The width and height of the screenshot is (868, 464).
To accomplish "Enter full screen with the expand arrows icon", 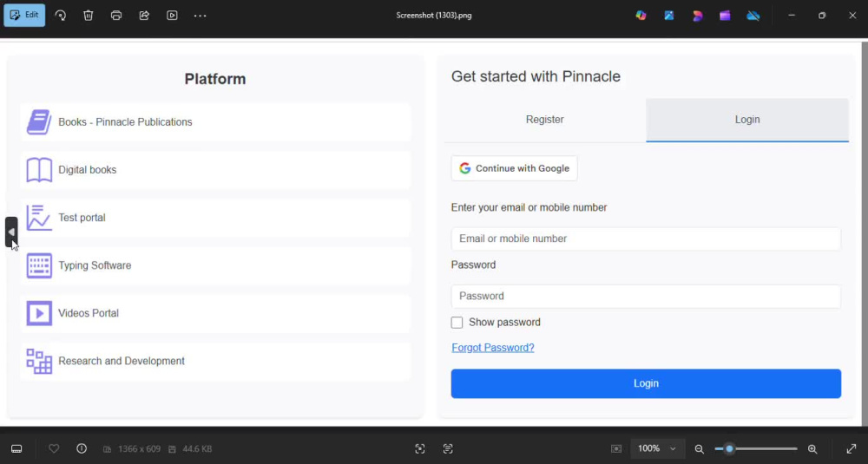I will point(852,448).
